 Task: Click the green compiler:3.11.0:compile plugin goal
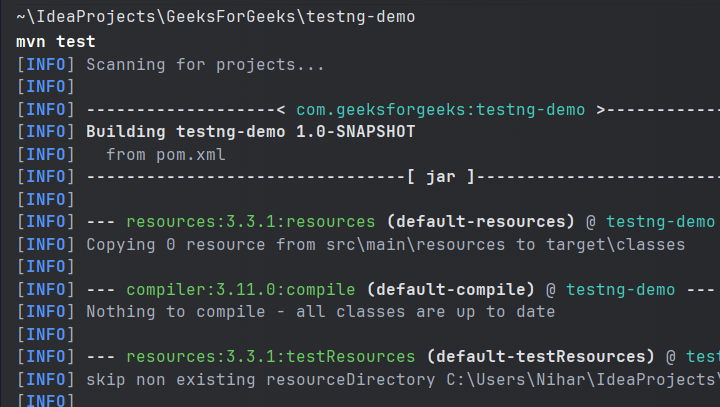240,289
